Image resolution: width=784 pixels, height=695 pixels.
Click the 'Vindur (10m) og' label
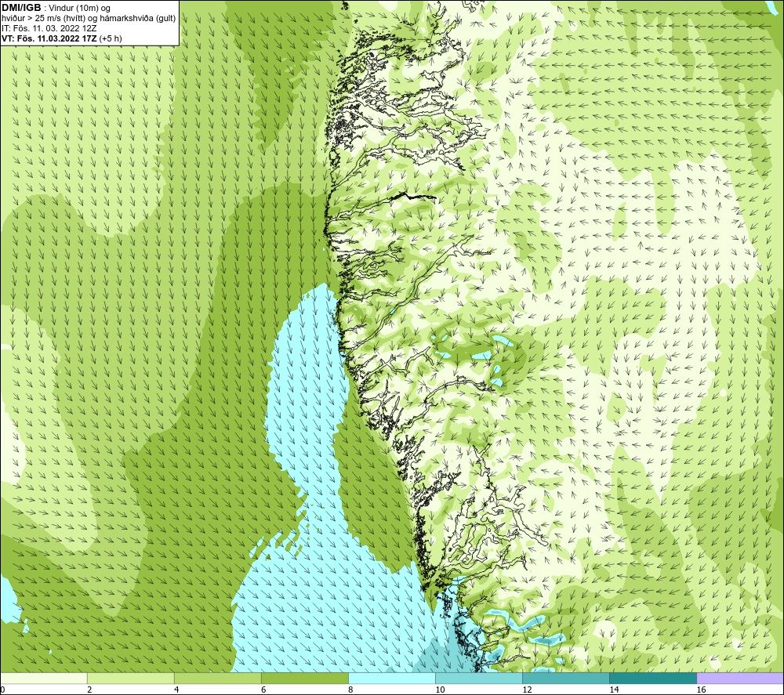pos(79,9)
